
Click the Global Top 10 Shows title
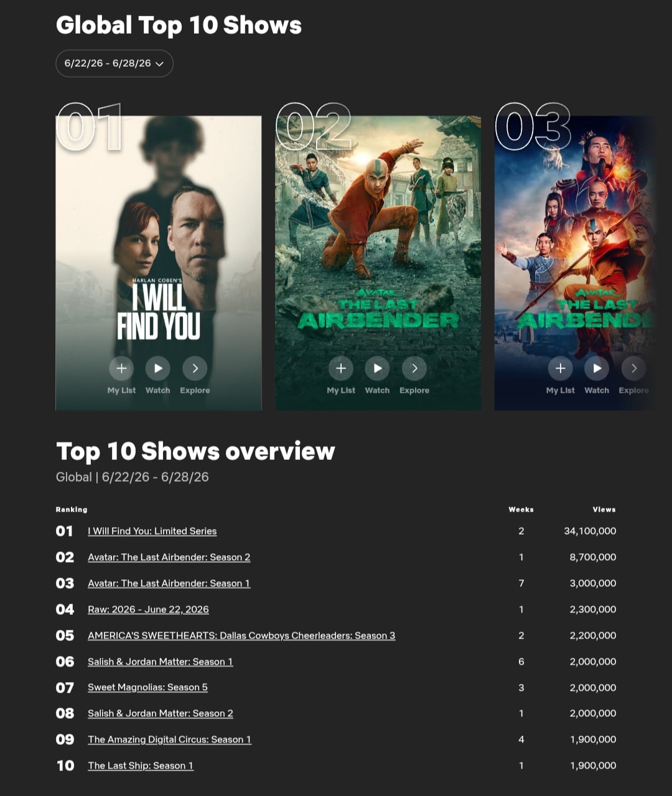click(x=179, y=26)
